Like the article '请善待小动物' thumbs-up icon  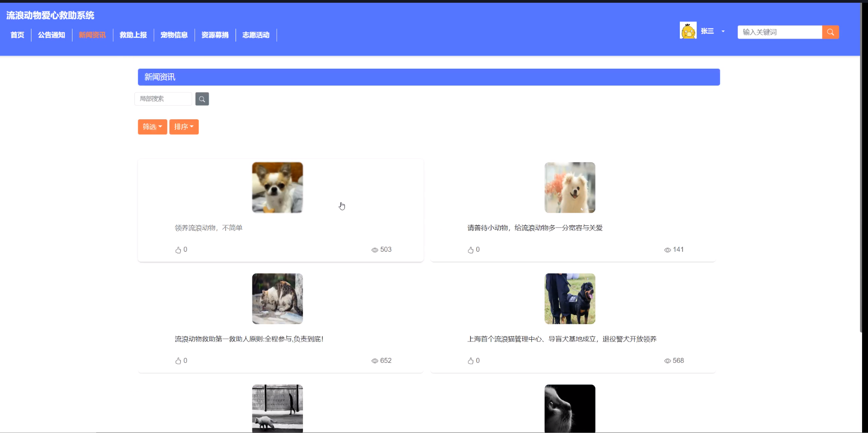tap(471, 250)
